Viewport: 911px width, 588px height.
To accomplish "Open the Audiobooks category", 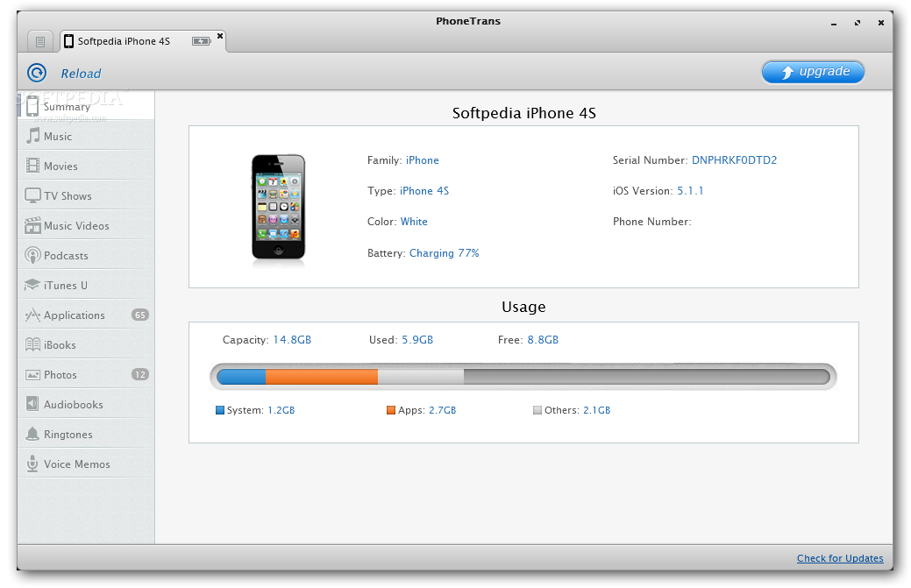I will pos(86,404).
